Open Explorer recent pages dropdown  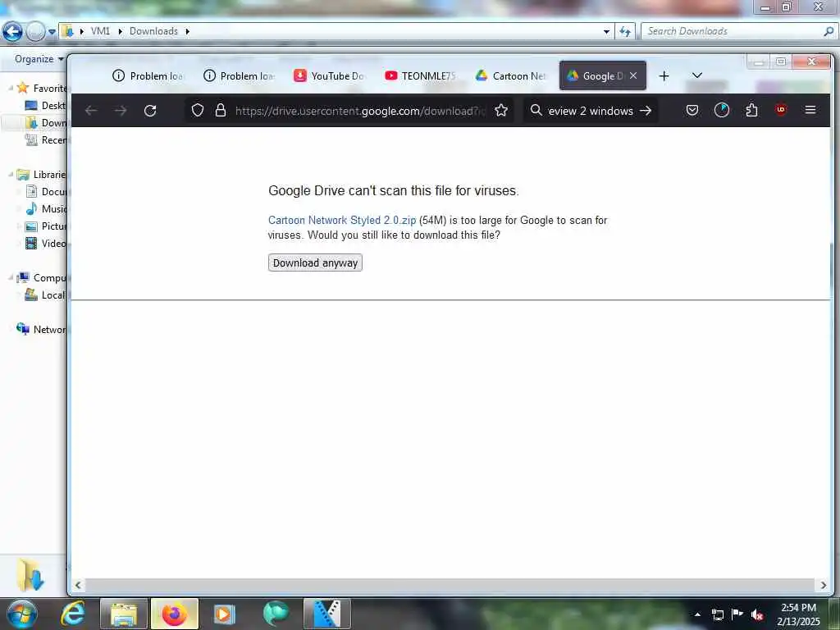[x=52, y=32]
